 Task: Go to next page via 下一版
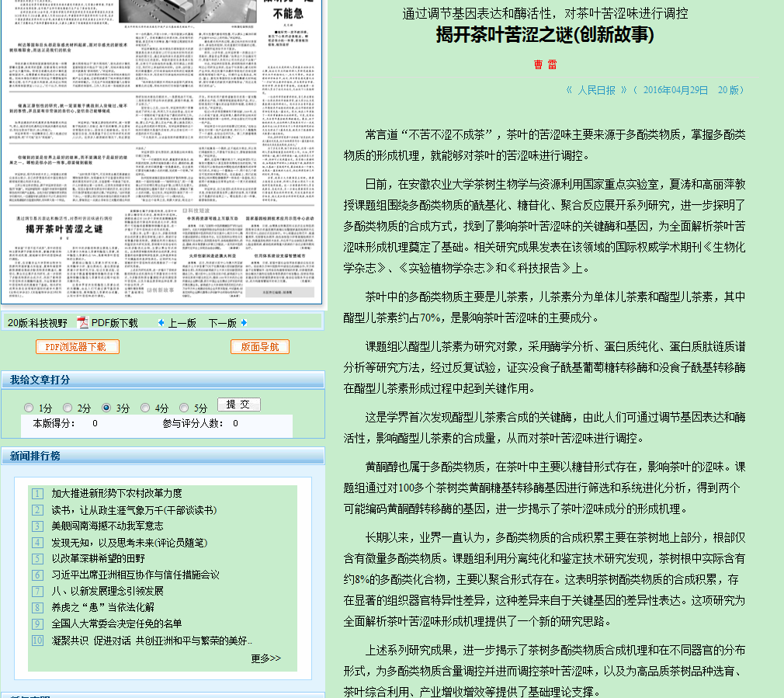(222, 323)
